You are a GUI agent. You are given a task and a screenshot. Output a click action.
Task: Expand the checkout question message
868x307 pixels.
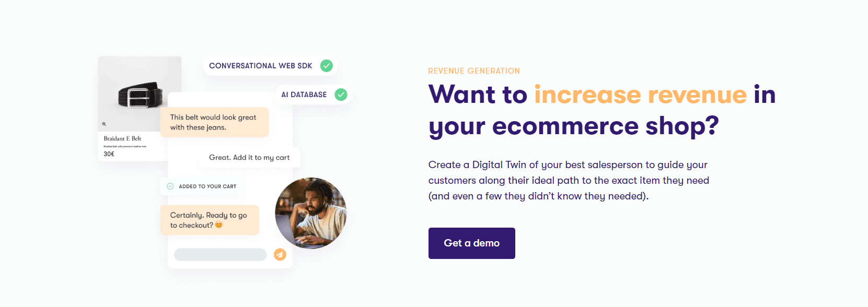click(x=209, y=220)
